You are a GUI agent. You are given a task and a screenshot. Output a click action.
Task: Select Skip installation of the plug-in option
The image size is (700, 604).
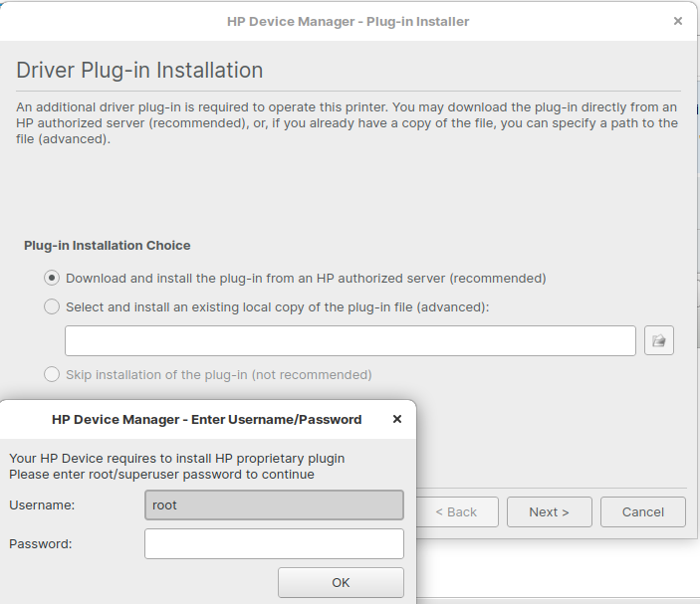[x=53, y=375]
